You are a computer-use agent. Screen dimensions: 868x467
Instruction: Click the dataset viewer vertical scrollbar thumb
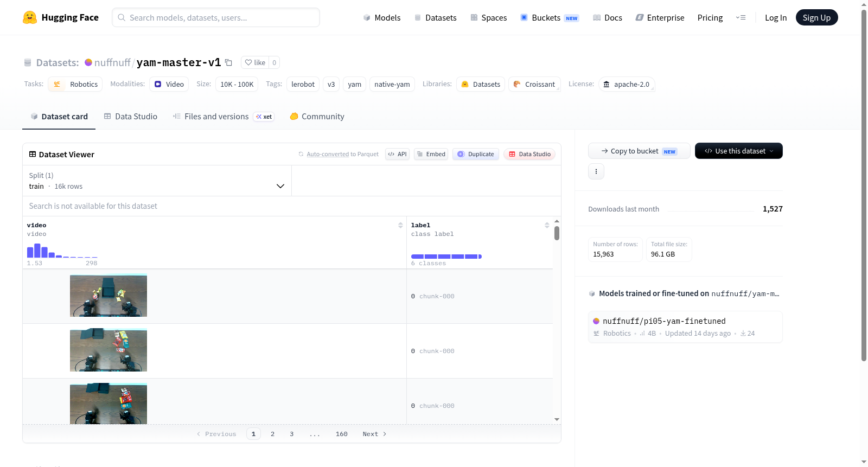tap(557, 233)
